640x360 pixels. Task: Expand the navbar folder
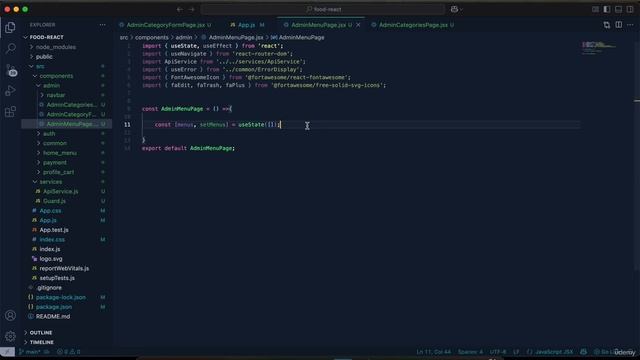point(56,95)
